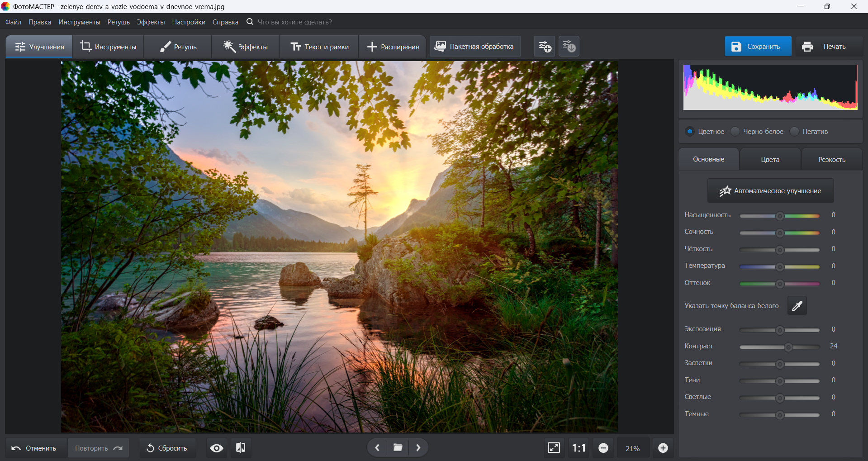Select the Черно-белое mode
This screenshot has height=461, width=868.
[757, 132]
